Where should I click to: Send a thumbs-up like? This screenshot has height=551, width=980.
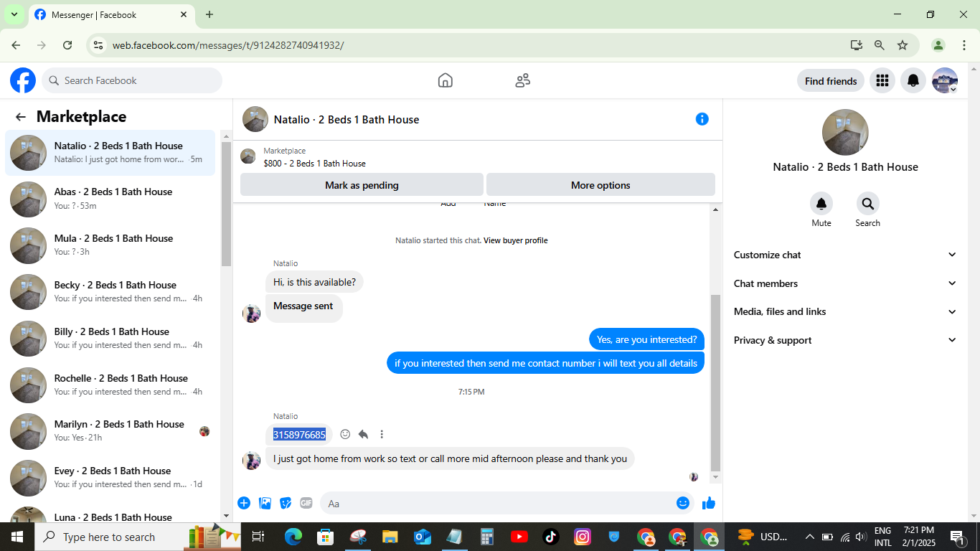[x=709, y=503]
